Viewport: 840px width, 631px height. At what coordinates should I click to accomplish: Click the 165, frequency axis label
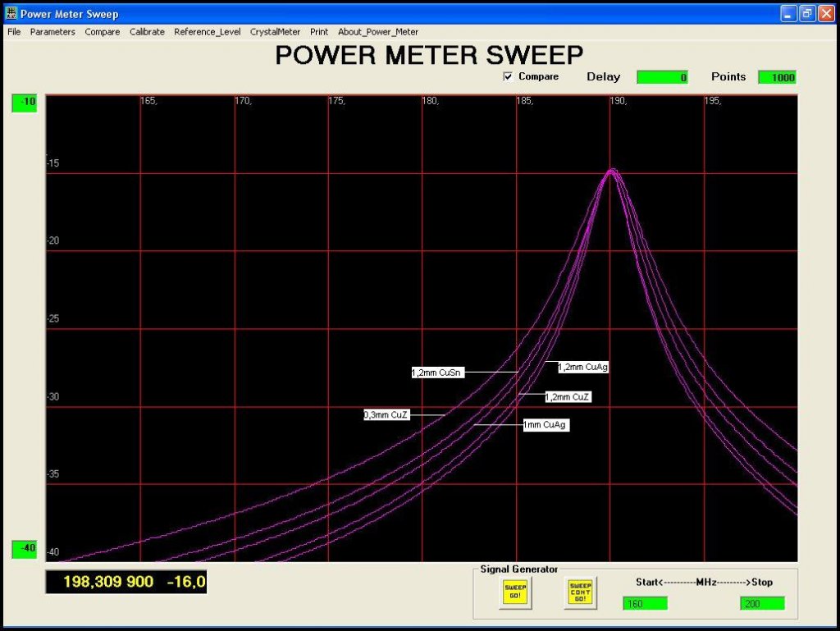(149, 101)
